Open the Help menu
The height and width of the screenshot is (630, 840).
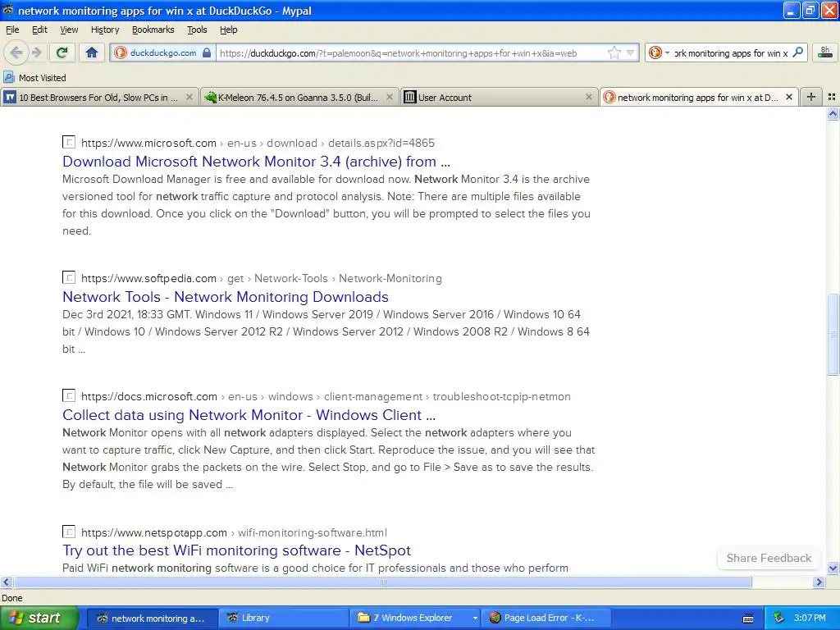coord(228,30)
